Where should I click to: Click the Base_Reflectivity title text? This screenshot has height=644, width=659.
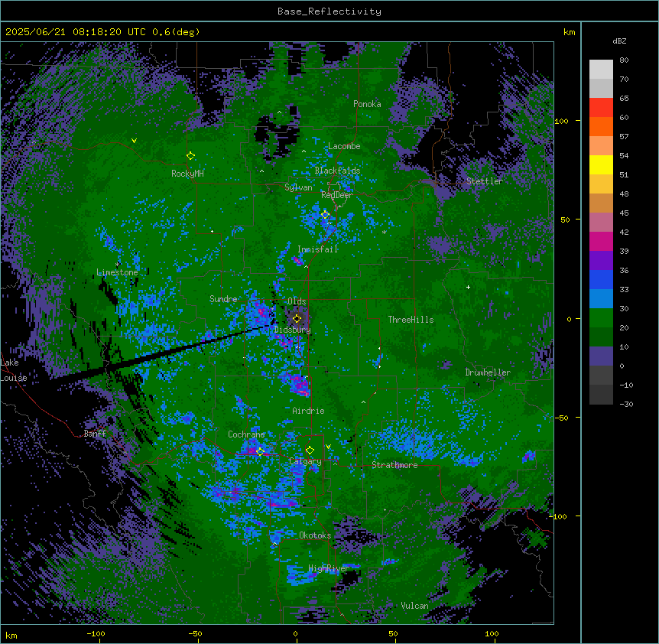tap(329, 11)
